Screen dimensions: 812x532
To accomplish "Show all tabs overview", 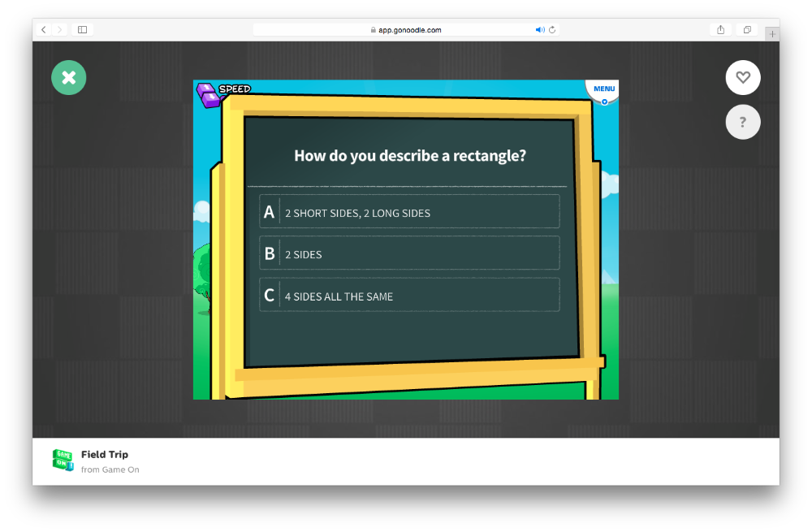I will coord(747,29).
